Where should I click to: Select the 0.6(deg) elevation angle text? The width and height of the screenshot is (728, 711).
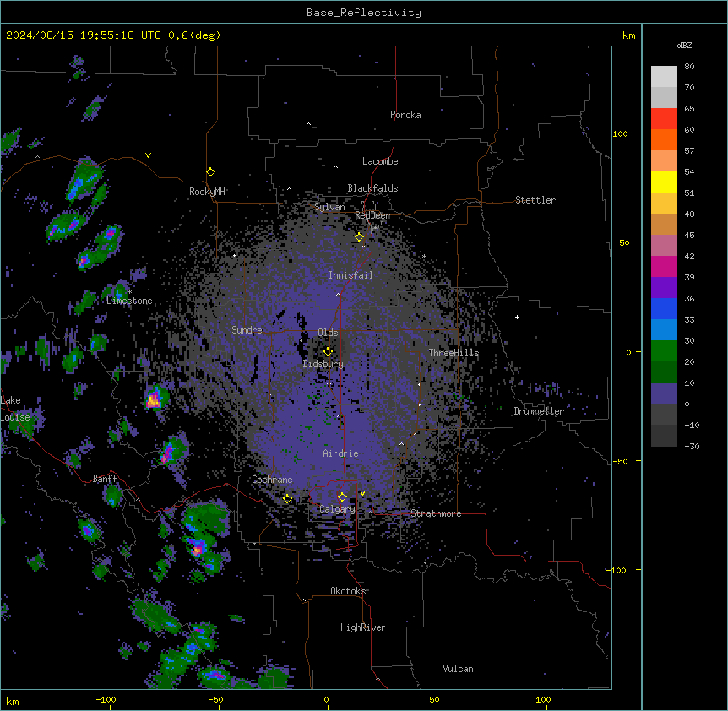pos(194,35)
